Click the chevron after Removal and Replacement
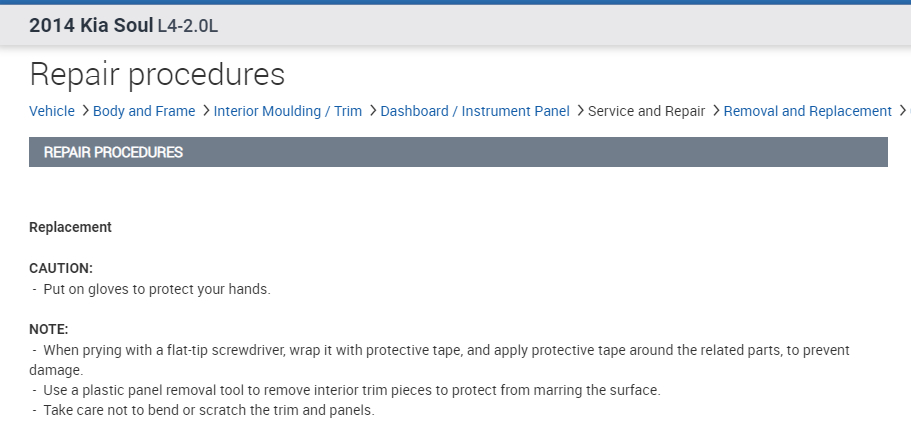Image resolution: width=911 pixels, height=433 pixels. [902, 111]
